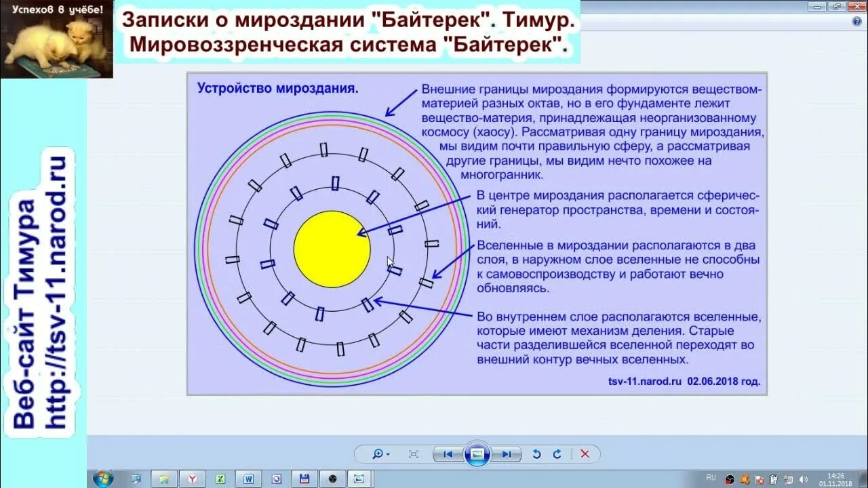Open the folder icon in the taskbar
The width and height of the screenshot is (868, 488).
[163, 479]
